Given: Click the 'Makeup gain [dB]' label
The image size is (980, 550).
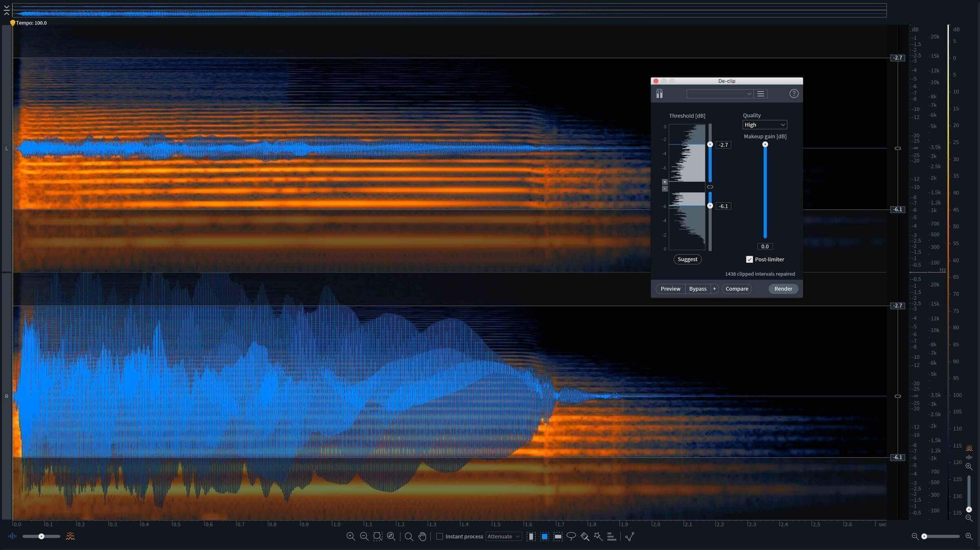Looking at the screenshot, I should coord(765,136).
